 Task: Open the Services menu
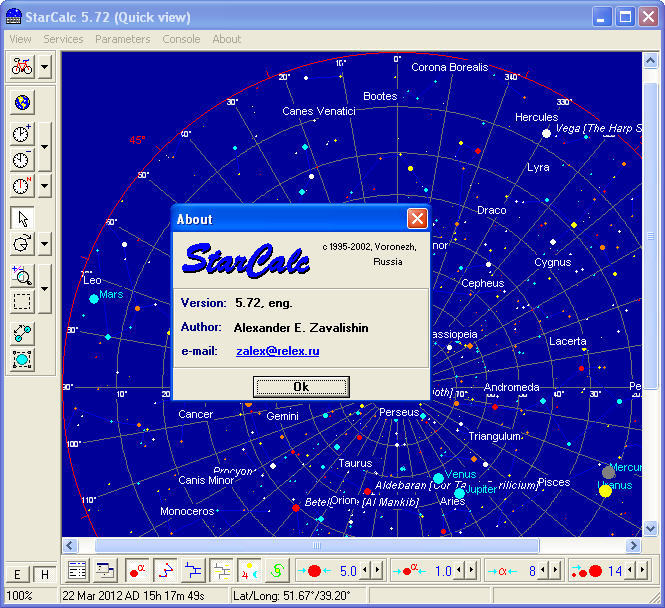63,39
